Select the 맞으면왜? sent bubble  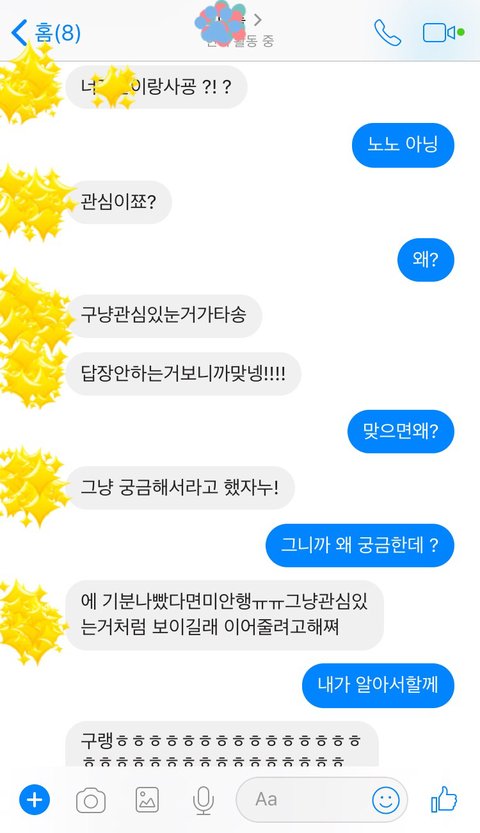pyautogui.click(x=401, y=431)
